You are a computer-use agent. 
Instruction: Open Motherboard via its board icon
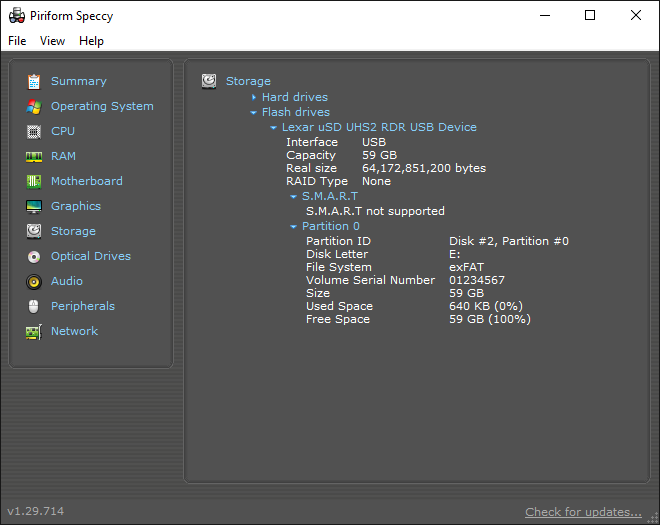(34, 181)
